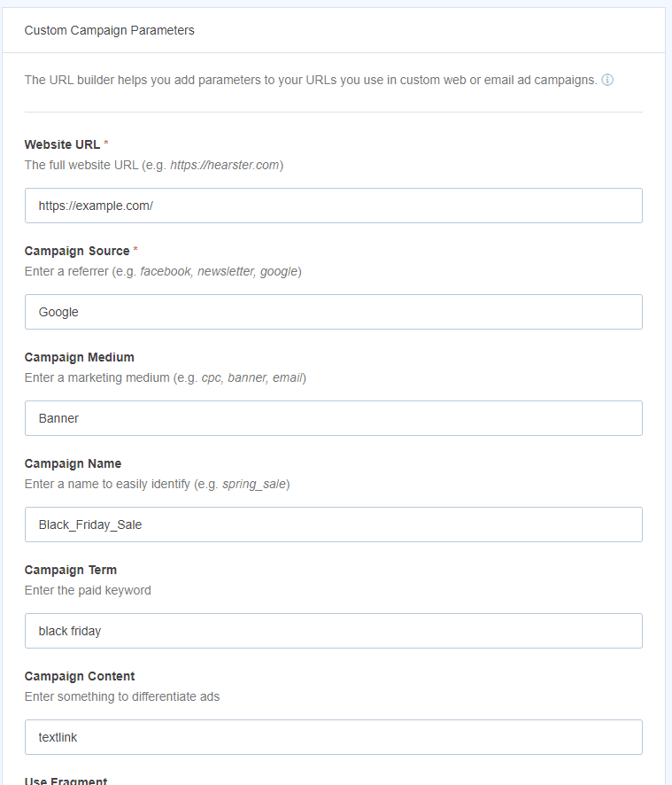Click the Use Fragment label
The image size is (672, 785).
pyautogui.click(x=66, y=780)
